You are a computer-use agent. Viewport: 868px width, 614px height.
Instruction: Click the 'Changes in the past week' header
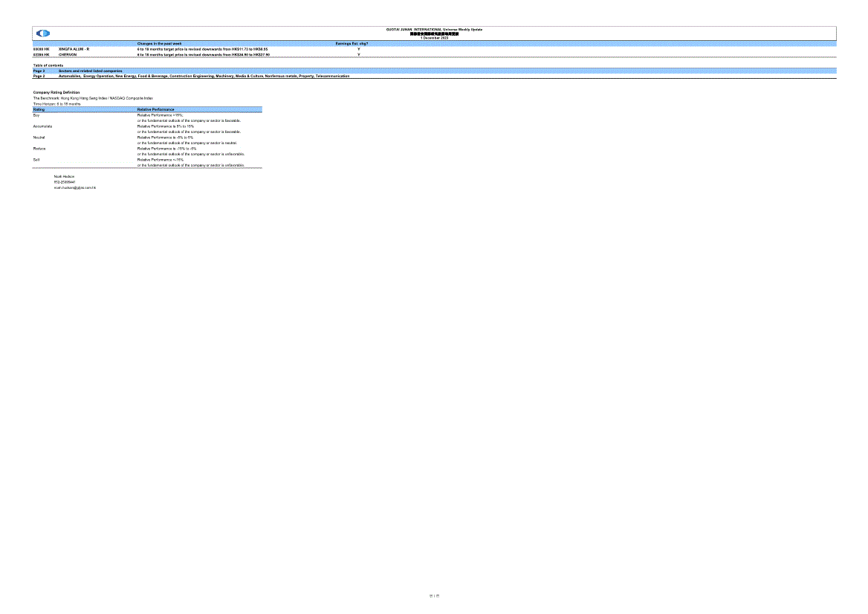pos(160,44)
